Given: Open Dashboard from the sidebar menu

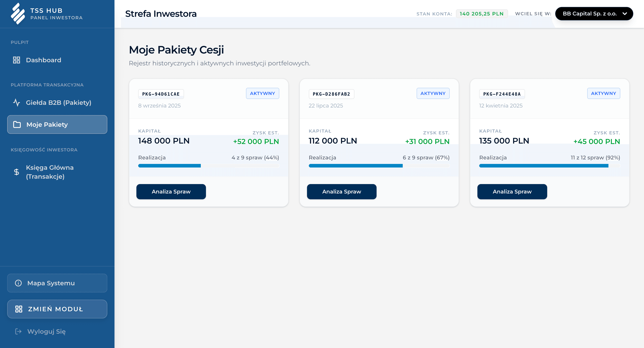Looking at the screenshot, I should (44, 60).
